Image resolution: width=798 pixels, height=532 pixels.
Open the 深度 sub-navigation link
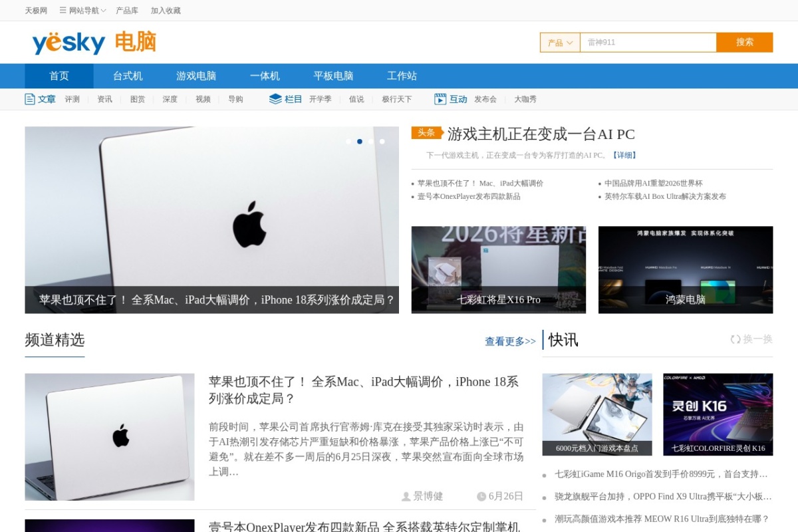[x=170, y=99]
